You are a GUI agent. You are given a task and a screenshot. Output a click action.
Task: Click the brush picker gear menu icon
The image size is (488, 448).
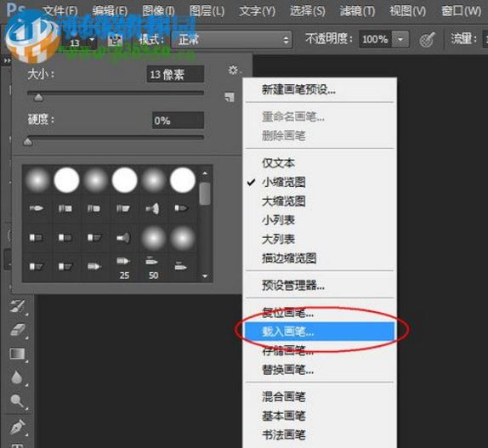pos(234,70)
